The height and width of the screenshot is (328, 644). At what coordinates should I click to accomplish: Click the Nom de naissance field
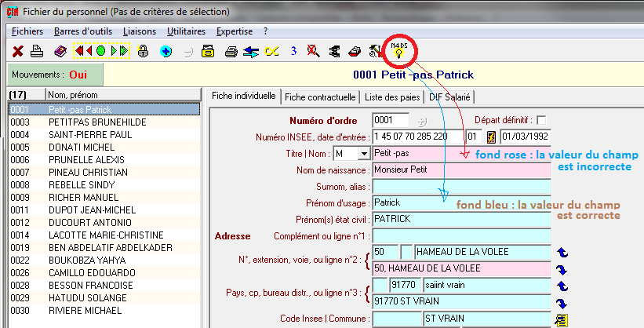tap(461, 169)
